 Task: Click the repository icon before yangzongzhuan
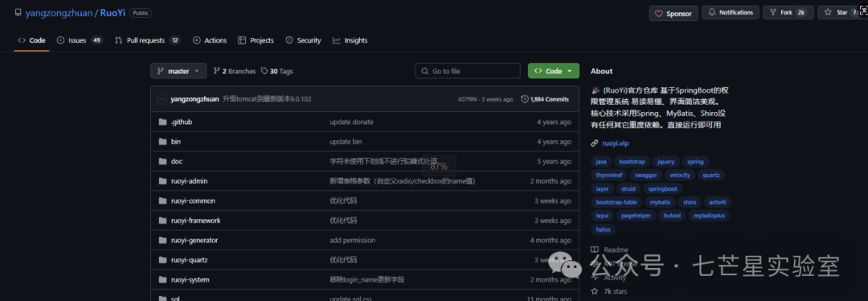tap(18, 13)
